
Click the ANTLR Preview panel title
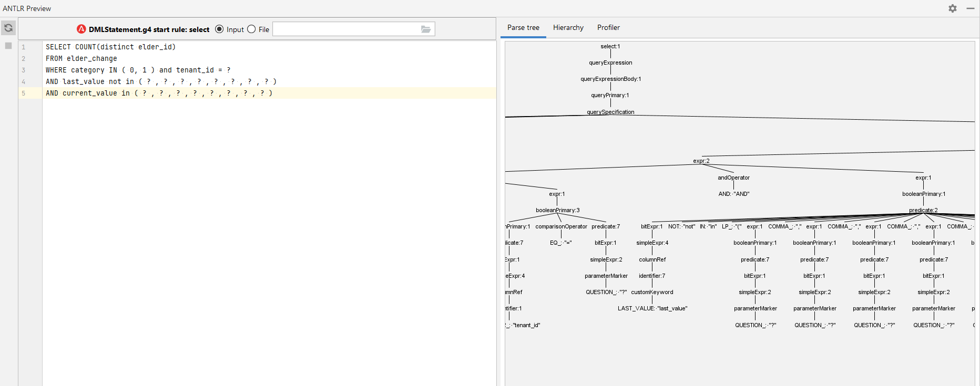(27, 8)
